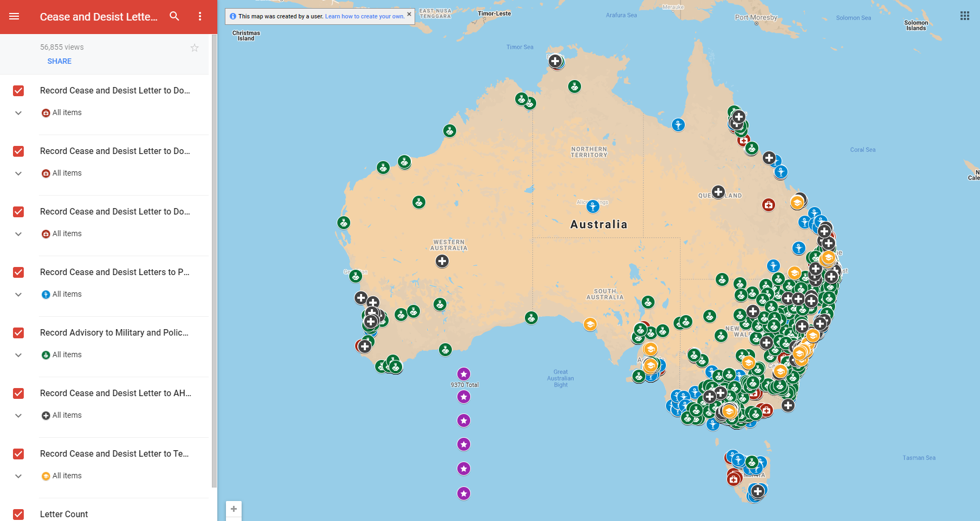Screen dimensions: 980x521
Task: Expand items under Letter to Te layer
Action: click(x=18, y=476)
